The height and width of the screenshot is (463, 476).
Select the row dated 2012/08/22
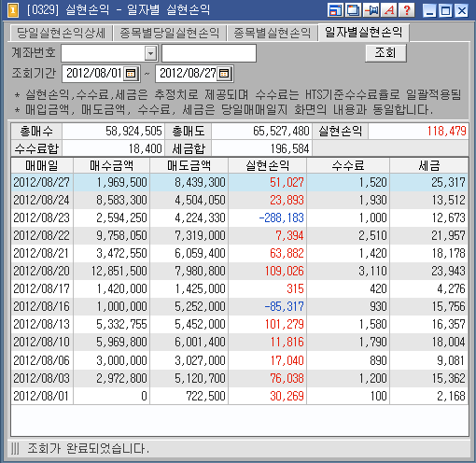240,235
